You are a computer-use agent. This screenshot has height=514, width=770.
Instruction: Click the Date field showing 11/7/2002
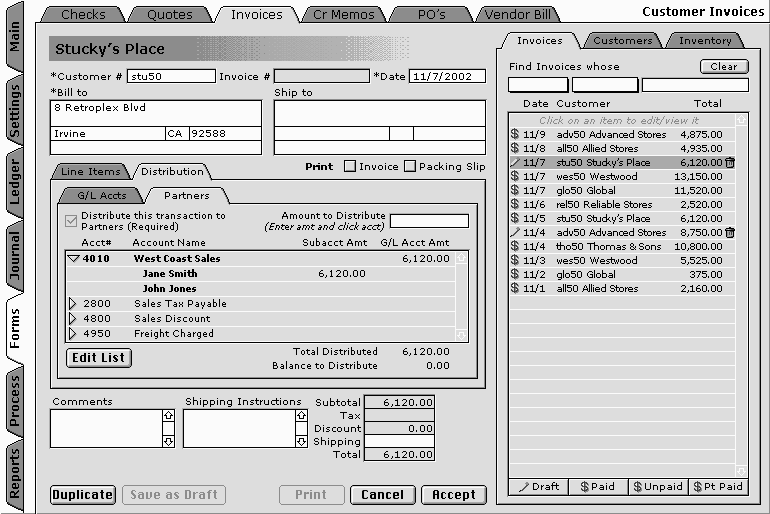coord(447,76)
